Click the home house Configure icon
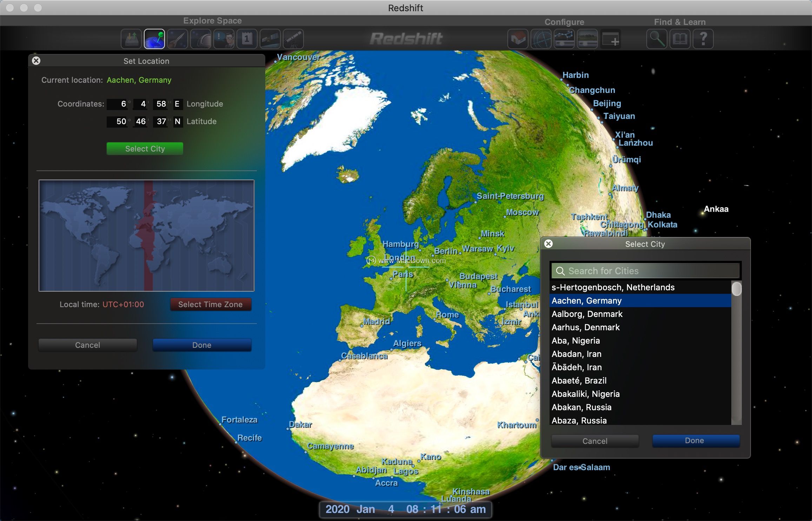The image size is (812, 521). tap(518, 39)
